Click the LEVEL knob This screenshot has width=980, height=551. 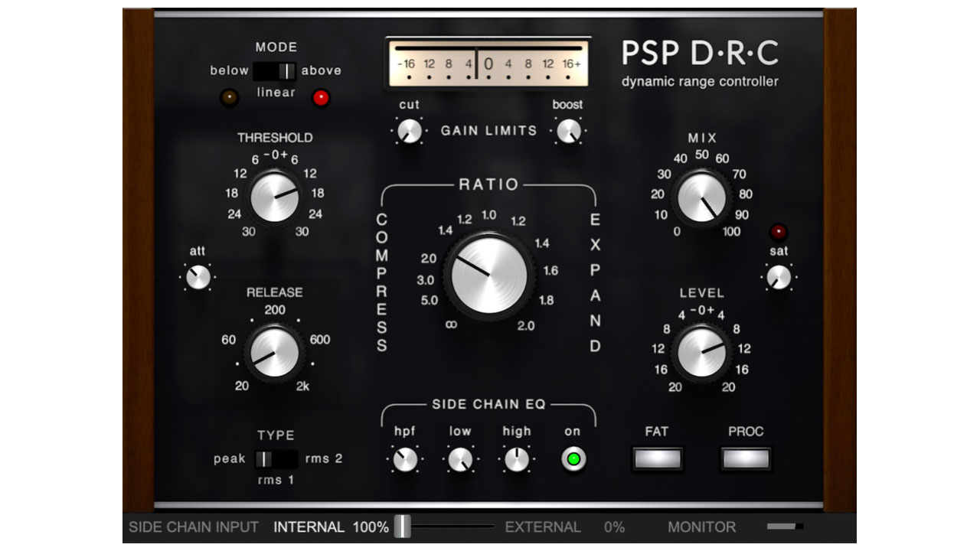[x=701, y=351]
